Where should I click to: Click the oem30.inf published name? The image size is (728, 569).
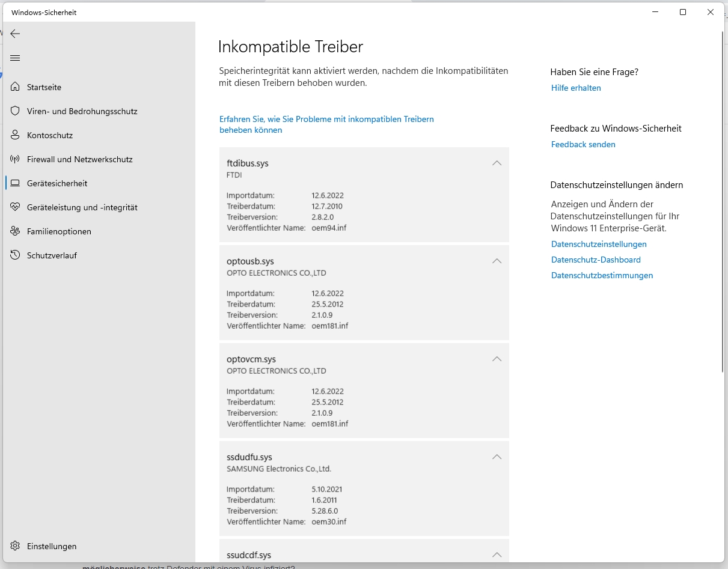[329, 522]
